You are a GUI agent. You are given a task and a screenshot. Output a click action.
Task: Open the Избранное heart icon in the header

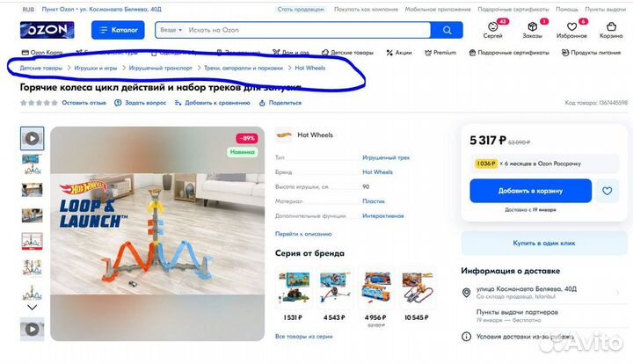(571, 26)
